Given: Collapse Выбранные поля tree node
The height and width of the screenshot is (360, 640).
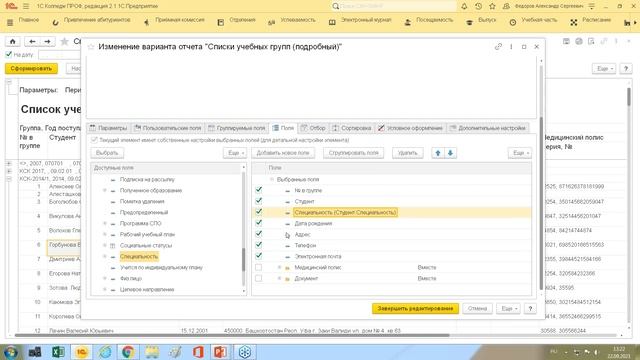Looking at the screenshot, I should pos(272,179).
